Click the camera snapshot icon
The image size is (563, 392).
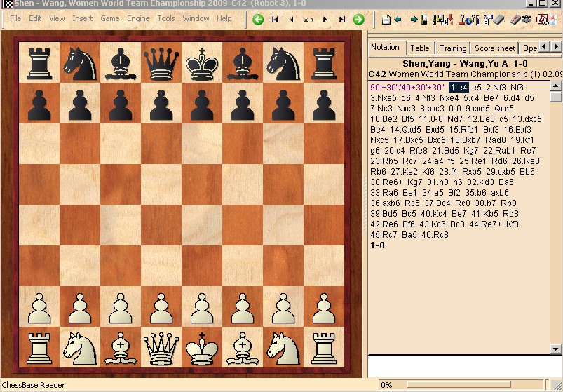pyautogui.click(x=526, y=20)
